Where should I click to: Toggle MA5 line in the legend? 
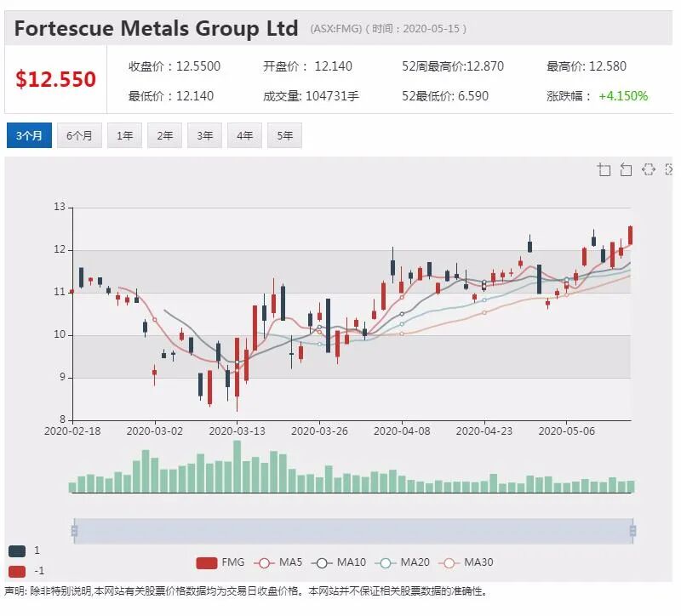pyautogui.click(x=278, y=562)
